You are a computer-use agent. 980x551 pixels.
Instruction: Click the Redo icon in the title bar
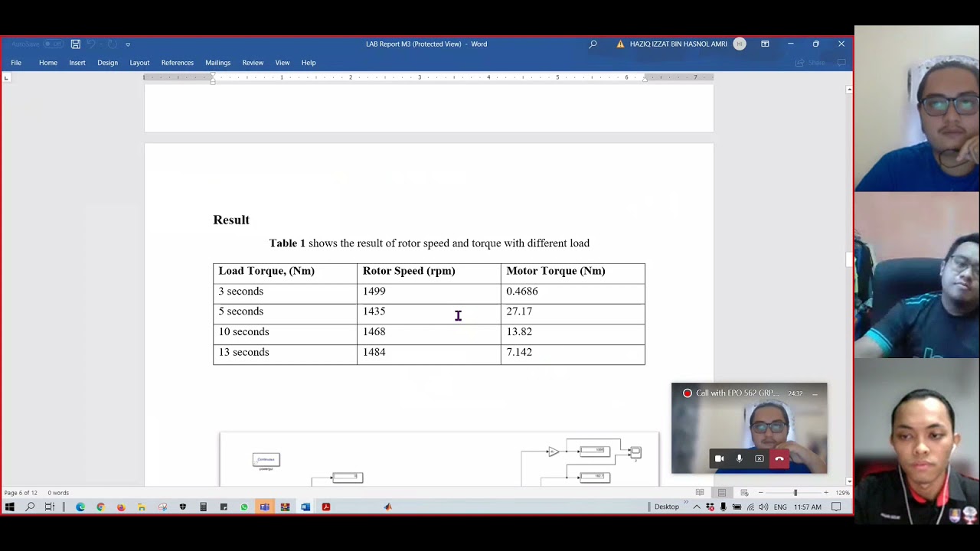112,44
